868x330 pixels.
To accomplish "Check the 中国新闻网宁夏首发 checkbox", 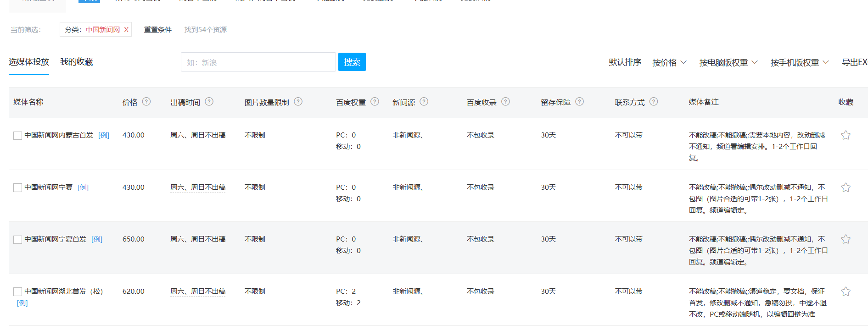I will pyautogui.click(x=18, y=240).
